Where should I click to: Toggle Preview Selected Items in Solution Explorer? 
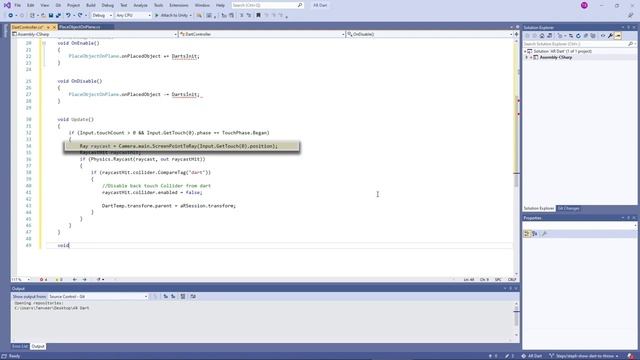[x=618, y=36]
